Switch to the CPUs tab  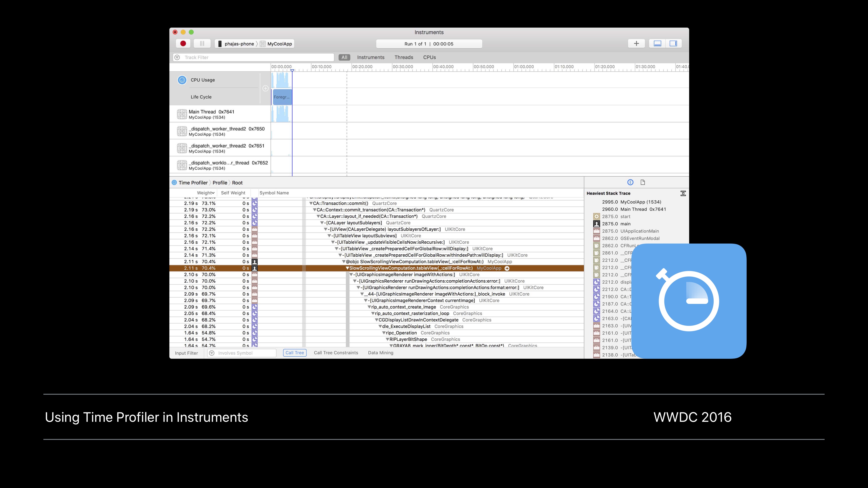(x=429, y=57)
